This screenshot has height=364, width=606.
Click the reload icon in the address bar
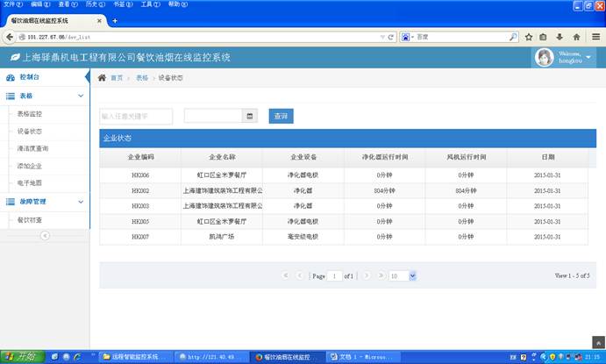click(391, 37)
